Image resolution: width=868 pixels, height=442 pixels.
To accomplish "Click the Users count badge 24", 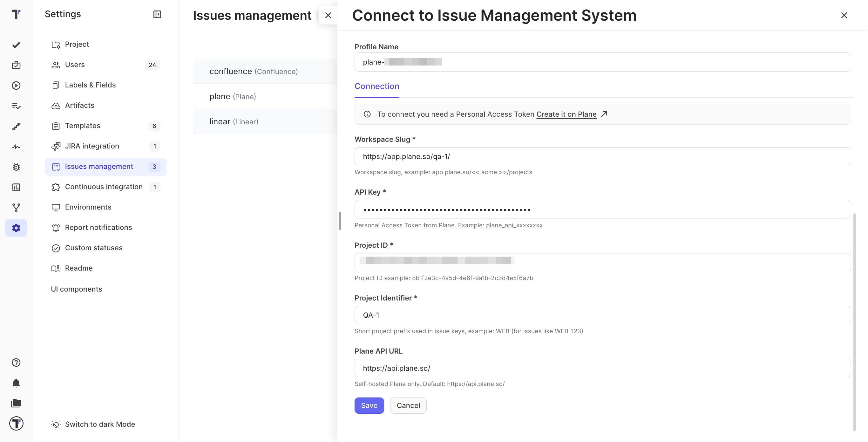I will [152, 65].
